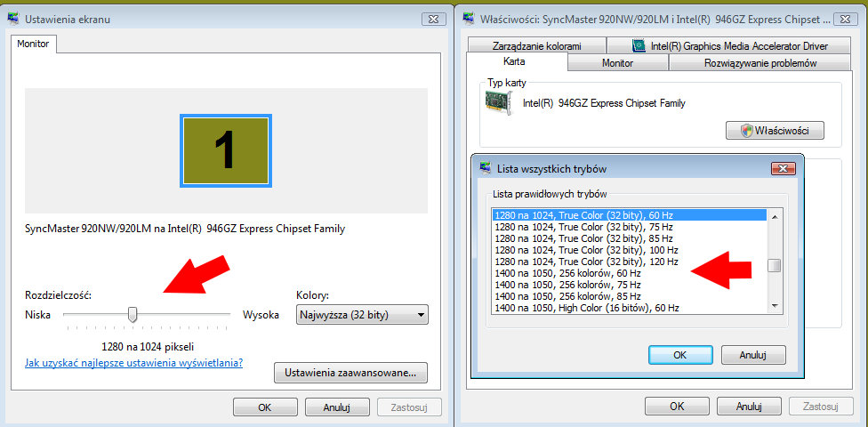868x427 pixels.
Task: Switch to Zarządzanie kolorami tab
Action: click(x=536, y=46)
